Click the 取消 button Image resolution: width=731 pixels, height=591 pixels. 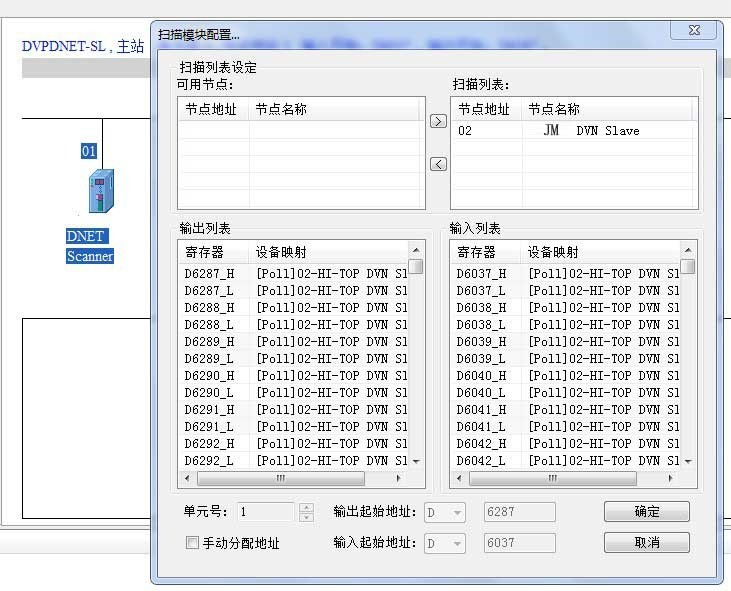pyautogui.click(x=646, y=543)
